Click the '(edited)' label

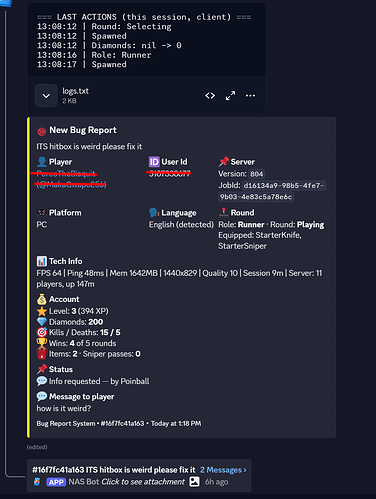pyautogui.click(x=37, y=447)
